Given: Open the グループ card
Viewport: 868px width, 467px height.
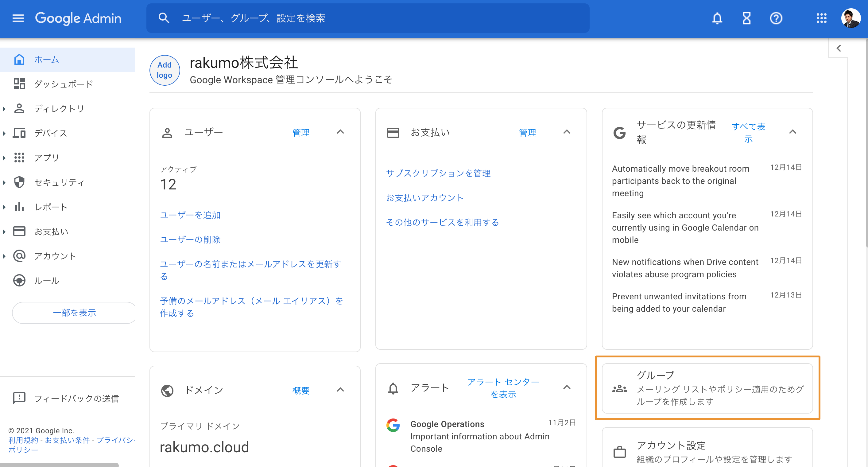Looking at the screenshot, I should click(707, 388).
